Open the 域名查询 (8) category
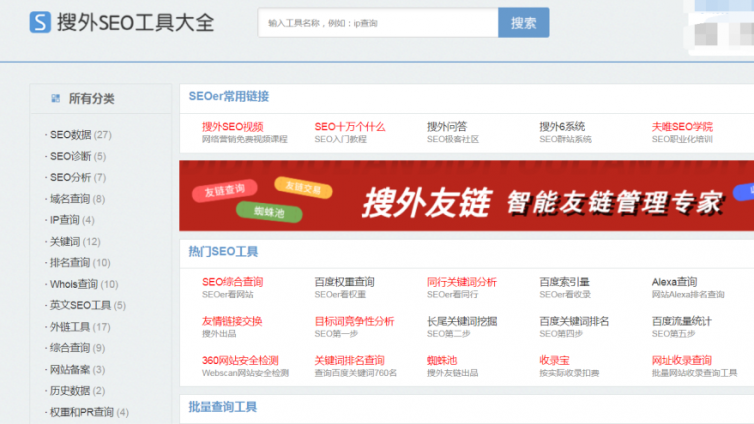This screenshot has width=754, height=424. [77, 199]
